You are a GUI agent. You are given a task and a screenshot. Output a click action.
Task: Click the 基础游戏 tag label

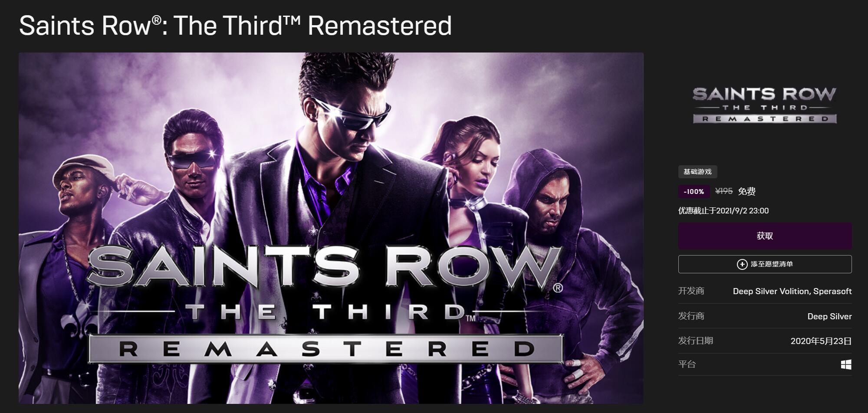[x=697, y=172]
